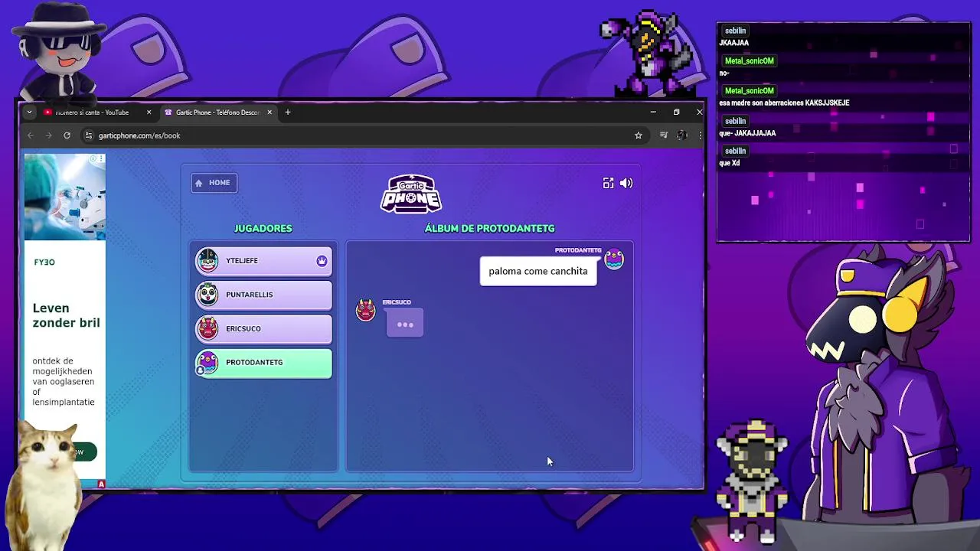Image resolution: width=980 pixels, height=551 pixels.
Task: Select player YTELJEFE in the players list
Action: pos(263,261)
